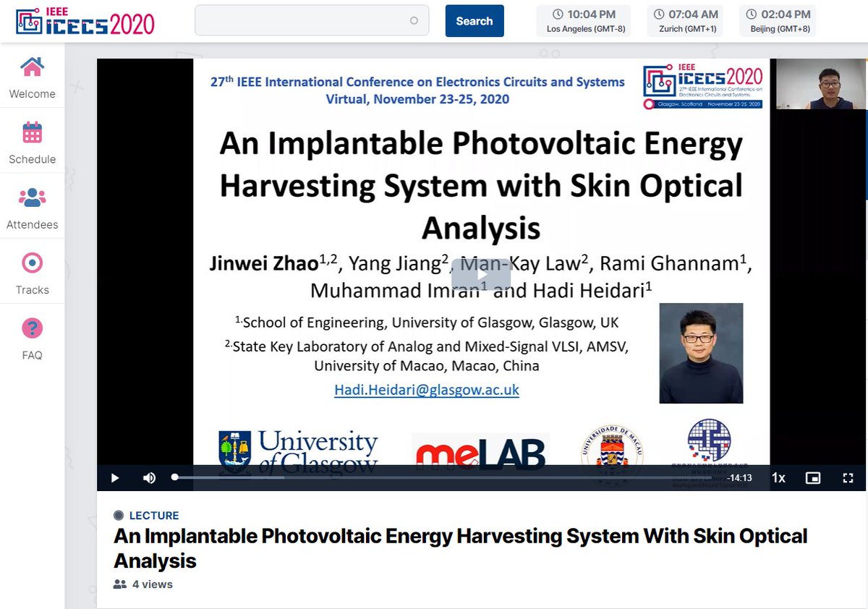The image size is (868, 609).
Task: Open the Schedule calendar icon
Action: pos(32,132)
